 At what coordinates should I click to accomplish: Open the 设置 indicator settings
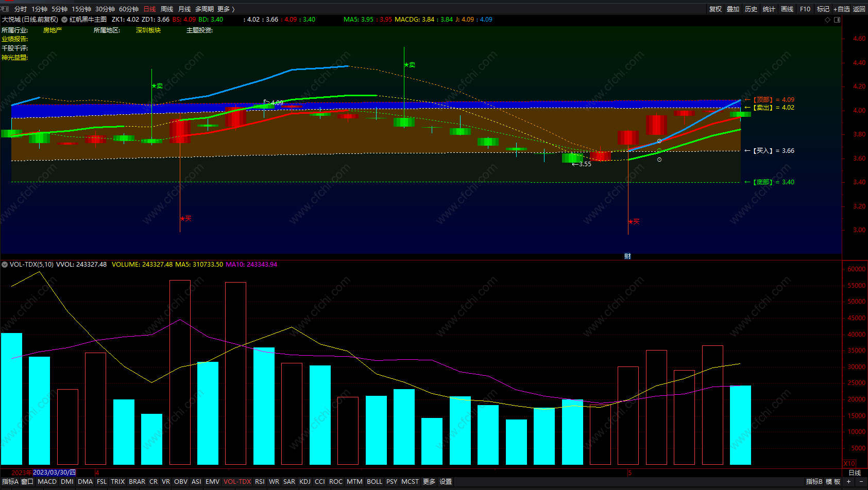point(446,482)
